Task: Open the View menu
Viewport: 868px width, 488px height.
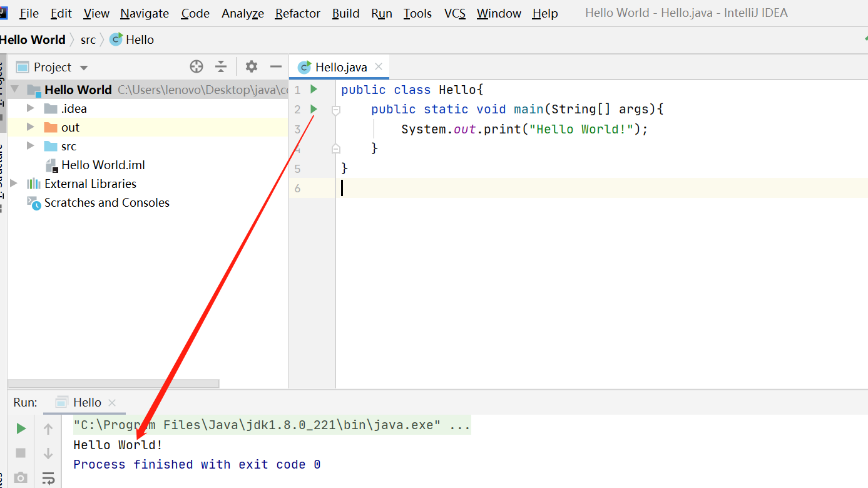Action: (x=96, y=13)
